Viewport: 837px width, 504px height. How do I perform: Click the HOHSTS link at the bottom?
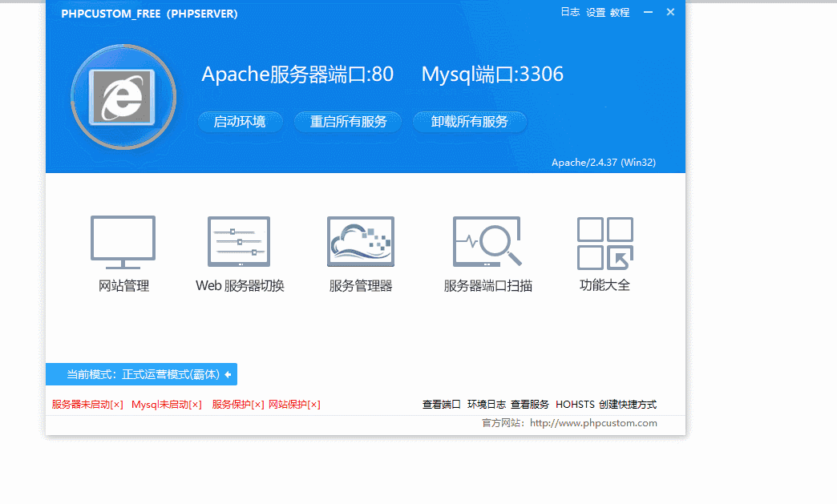[574, 405]
